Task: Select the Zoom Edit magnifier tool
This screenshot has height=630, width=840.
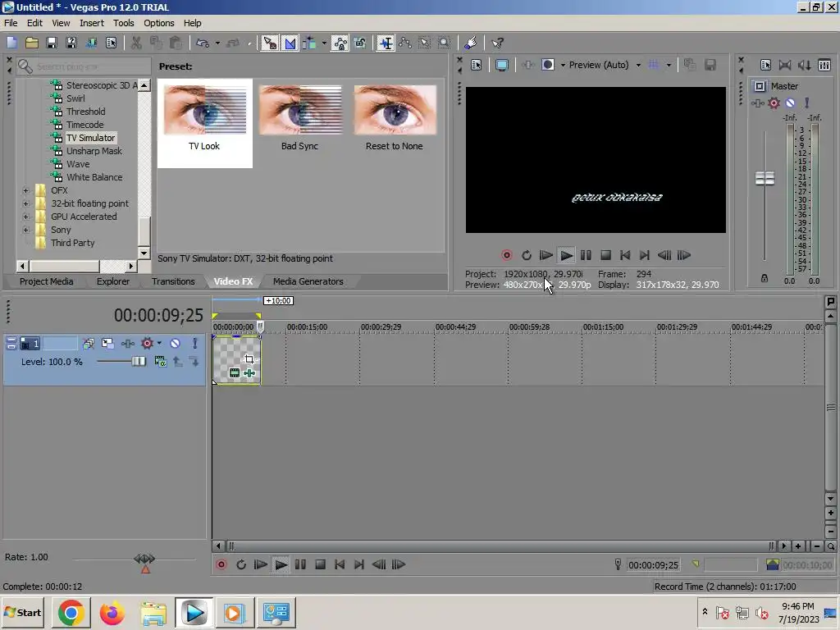Action: click(x=444, y=43)
